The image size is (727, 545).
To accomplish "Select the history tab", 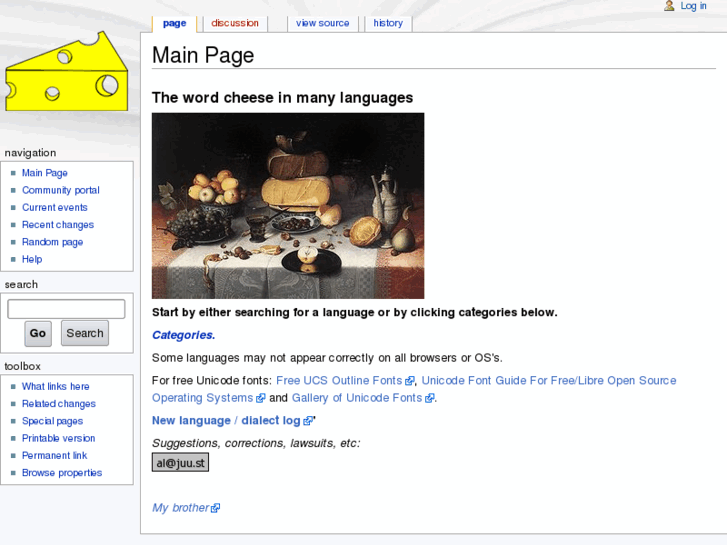I will pyautogui.click(x=388, y=23).
